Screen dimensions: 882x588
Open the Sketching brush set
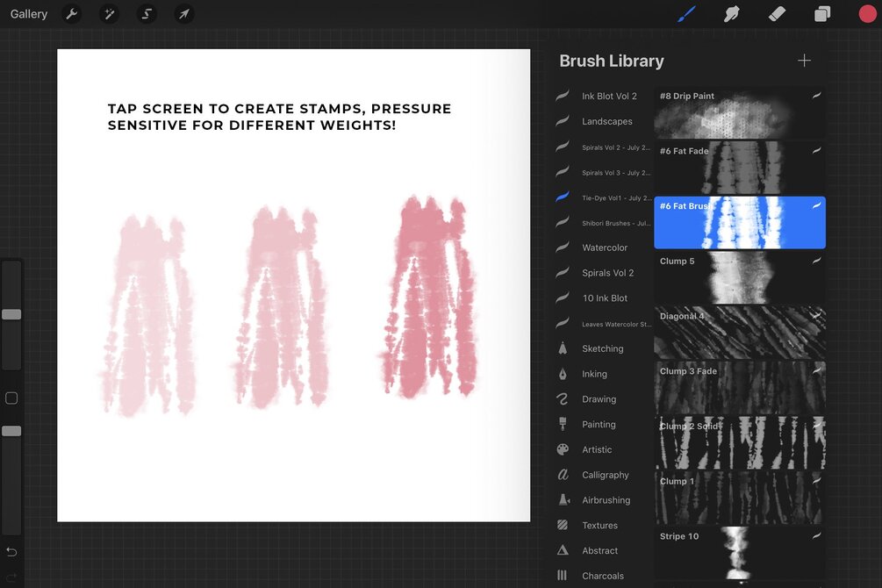pyautogui.click(x=602, y=349)
